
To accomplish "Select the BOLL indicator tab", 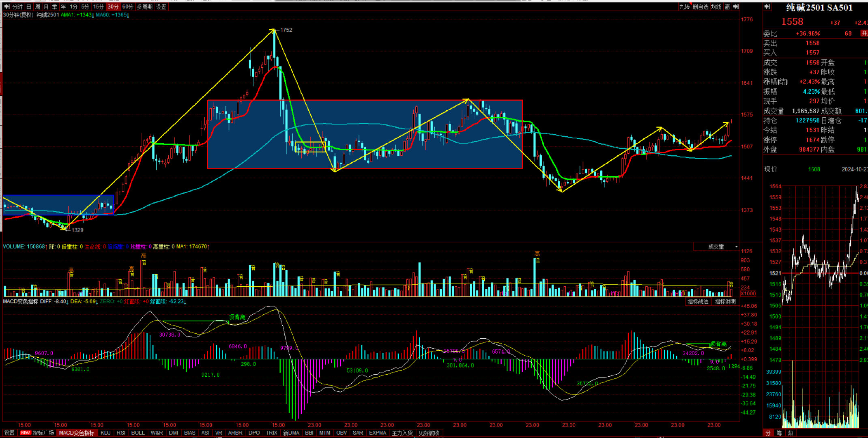I will (138, 433).
